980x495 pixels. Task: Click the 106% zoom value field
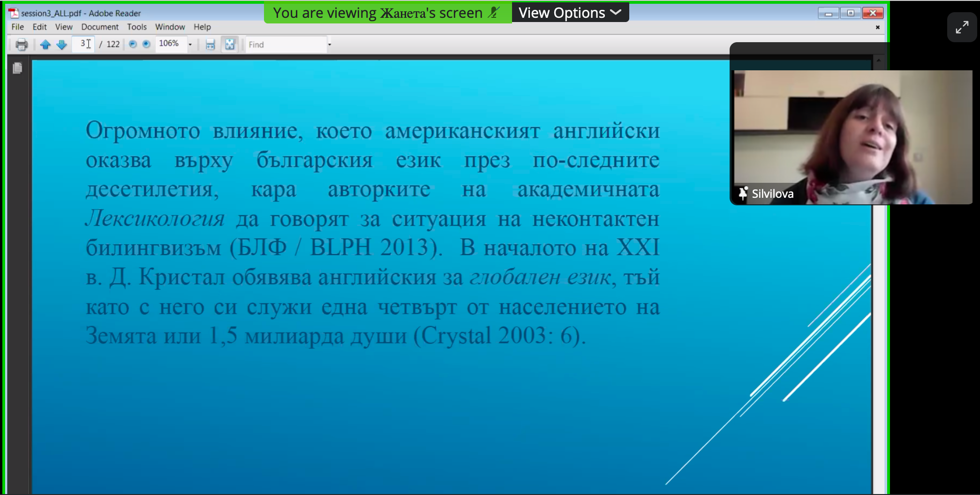point(170,44)
